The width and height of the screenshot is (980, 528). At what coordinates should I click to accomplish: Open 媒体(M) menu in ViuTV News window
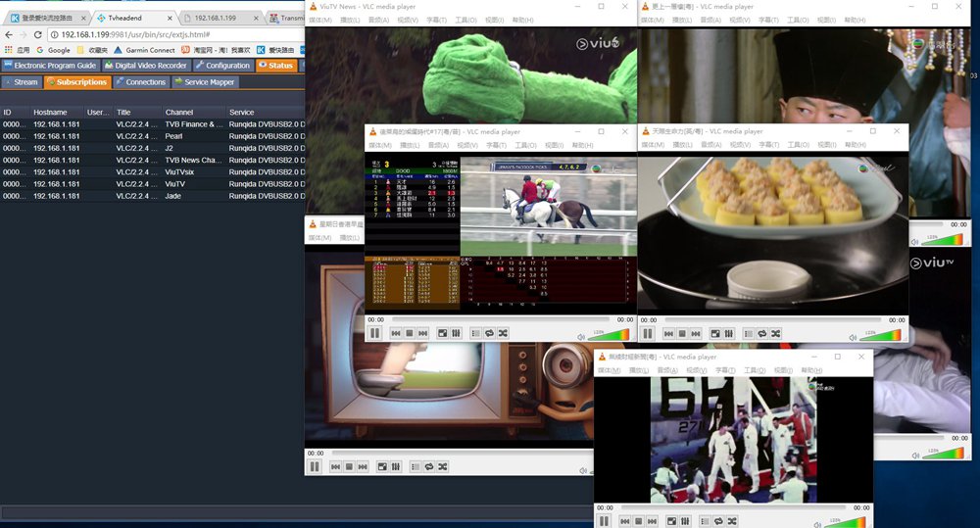coord(320,20)
